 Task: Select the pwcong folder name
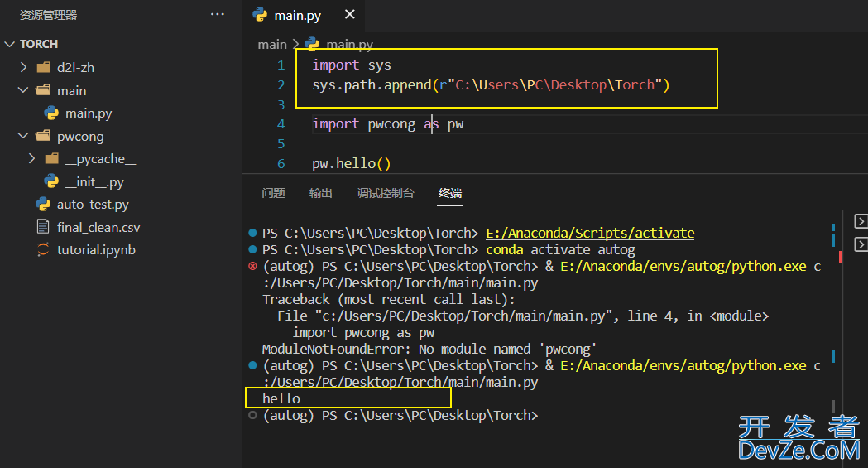pyautogui.click(x=80, y=136)
